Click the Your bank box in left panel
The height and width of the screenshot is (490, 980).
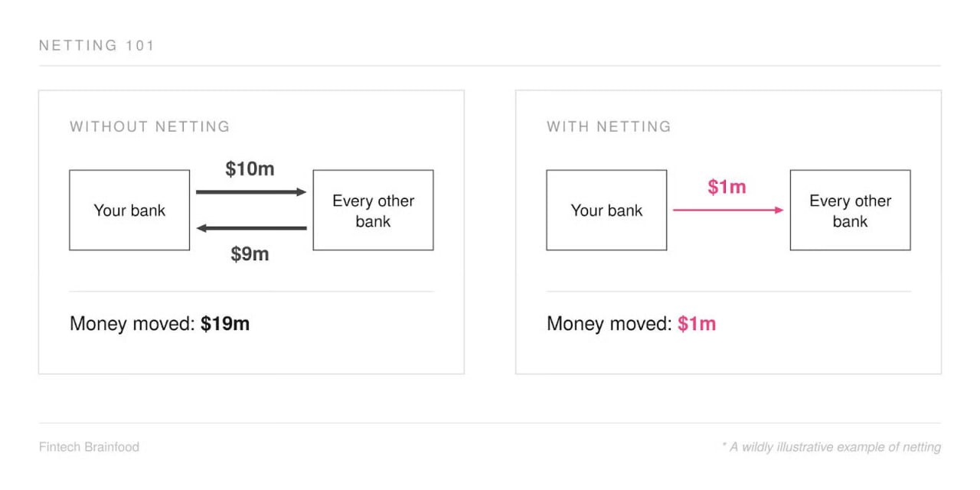click(x=129, y=210)
